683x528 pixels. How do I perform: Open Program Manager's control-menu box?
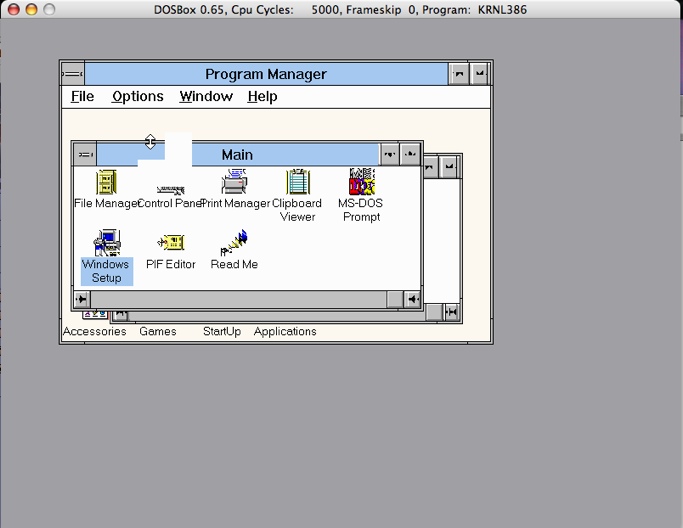tap(73, 74)
